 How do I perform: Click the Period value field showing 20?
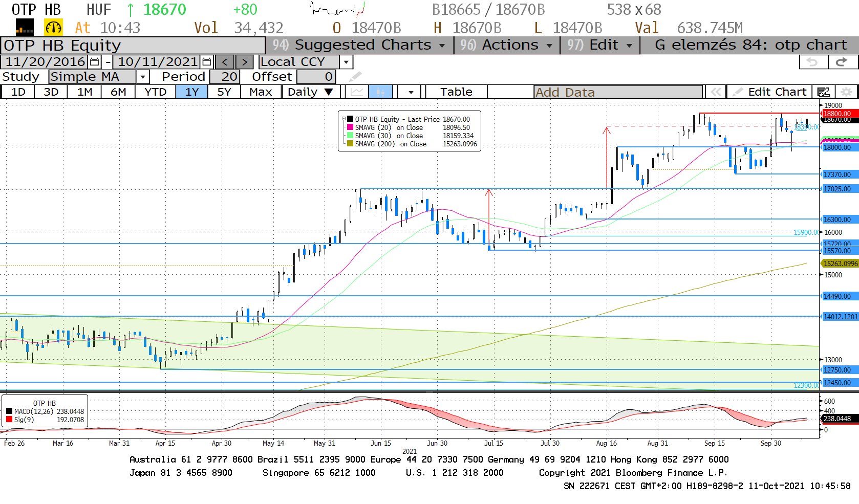pos(224,77)
